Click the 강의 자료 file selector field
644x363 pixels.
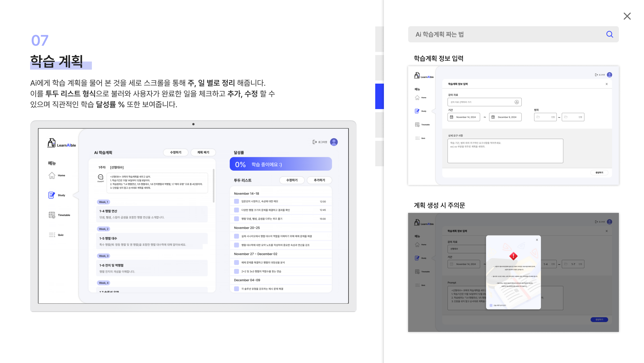484,102
